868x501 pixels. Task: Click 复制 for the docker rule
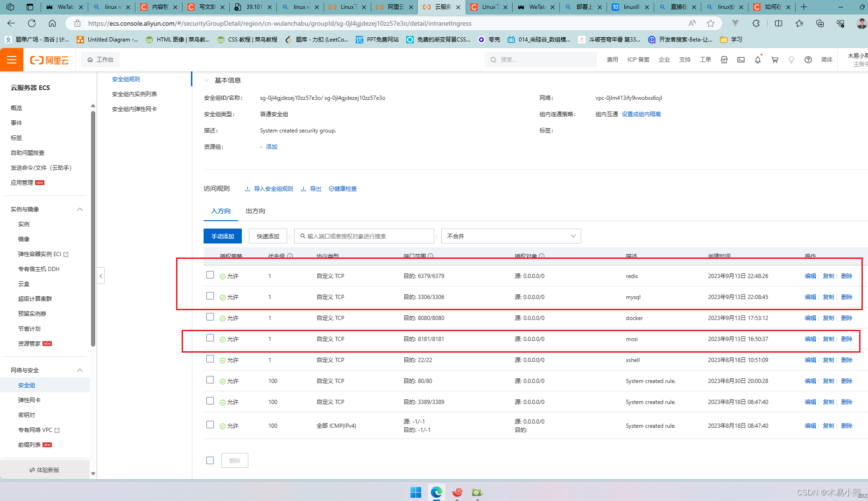point(828,318)
